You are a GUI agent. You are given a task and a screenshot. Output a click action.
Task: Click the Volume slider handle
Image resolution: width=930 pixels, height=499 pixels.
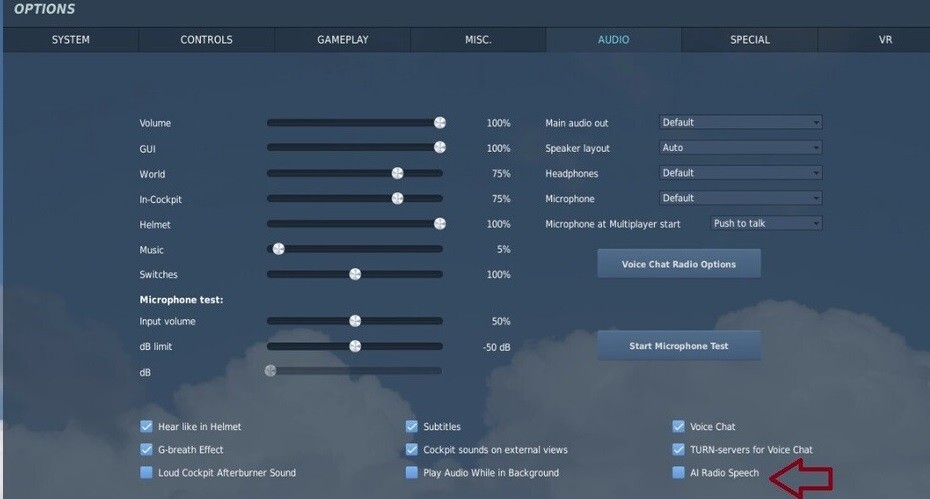(x=439, y=122)
